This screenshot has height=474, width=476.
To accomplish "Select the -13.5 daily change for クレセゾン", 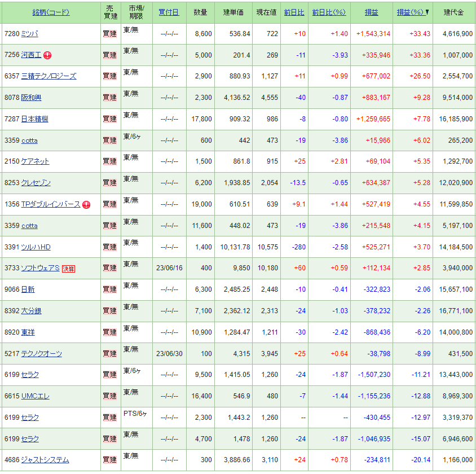I will click(298, 183).
